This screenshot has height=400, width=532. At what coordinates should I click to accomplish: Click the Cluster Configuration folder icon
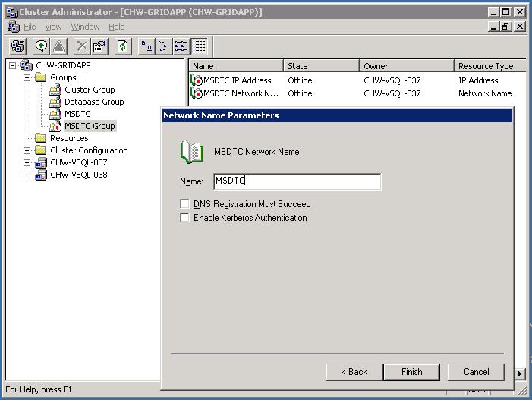(x=41, y=150)
